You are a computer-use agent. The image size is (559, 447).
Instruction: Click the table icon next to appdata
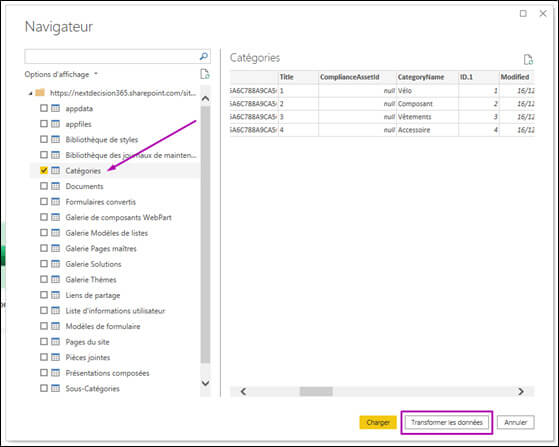click(x=56, y=108)
